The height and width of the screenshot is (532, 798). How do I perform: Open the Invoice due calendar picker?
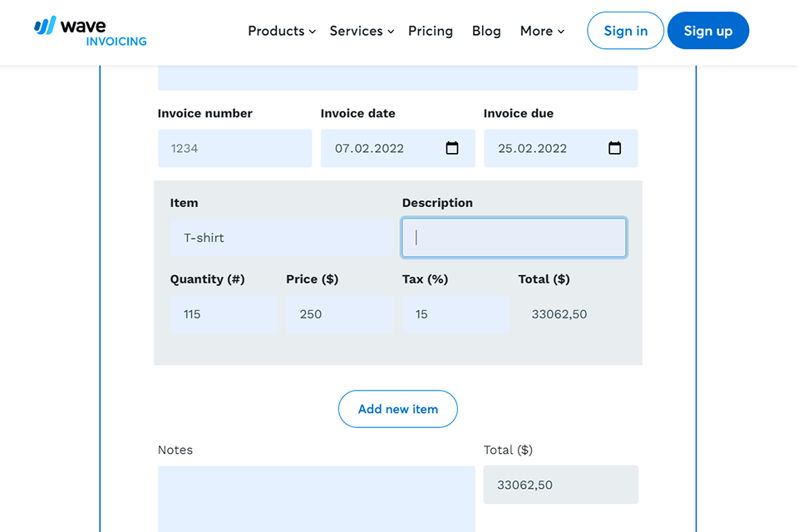[615, 148]
